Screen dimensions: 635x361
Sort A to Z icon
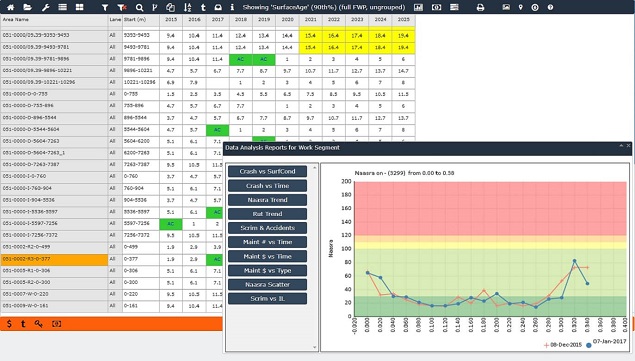187,7
